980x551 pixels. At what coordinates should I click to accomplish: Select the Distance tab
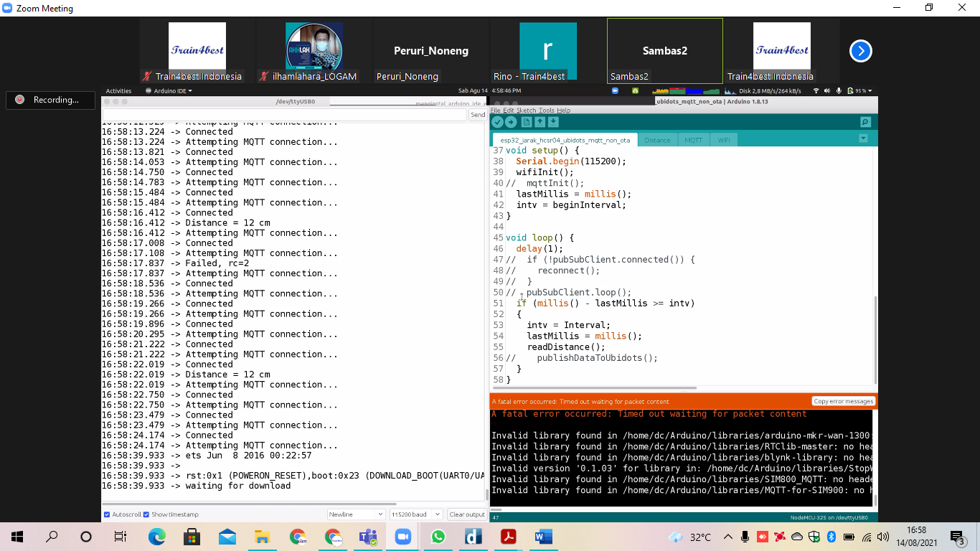pyautogui.click(x=657, y=140)
